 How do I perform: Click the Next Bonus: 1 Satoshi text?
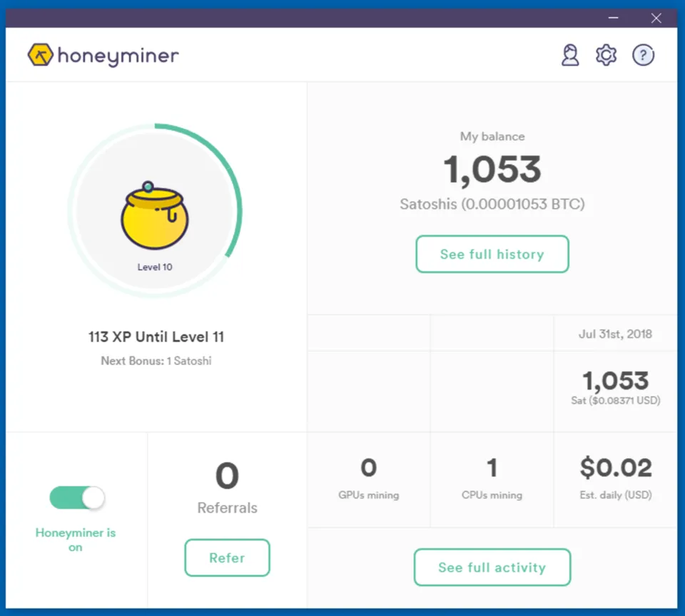coord(156,361)
